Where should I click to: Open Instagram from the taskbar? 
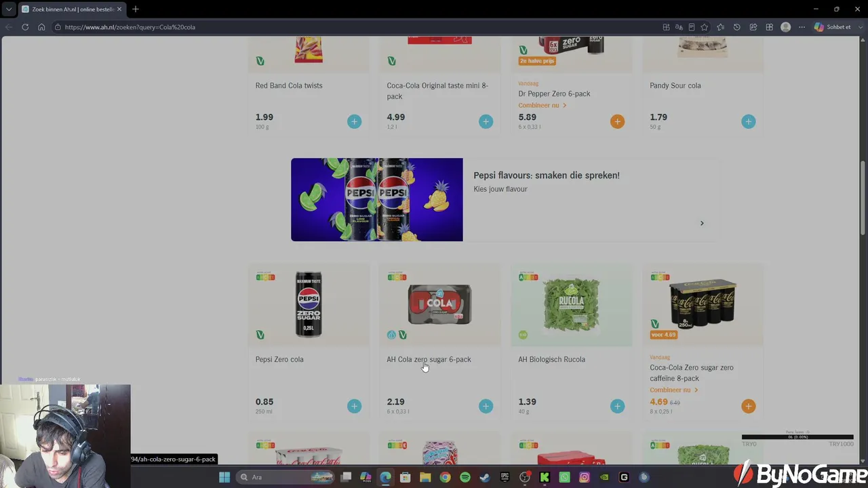tap(585, 477)
